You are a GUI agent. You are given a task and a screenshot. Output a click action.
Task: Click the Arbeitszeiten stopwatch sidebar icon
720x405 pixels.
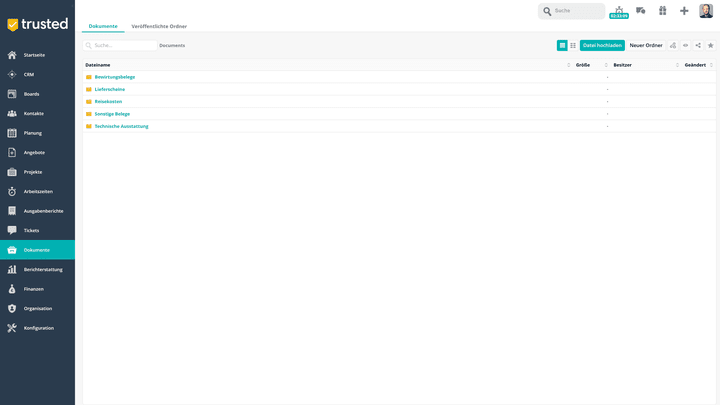(12, 191)
